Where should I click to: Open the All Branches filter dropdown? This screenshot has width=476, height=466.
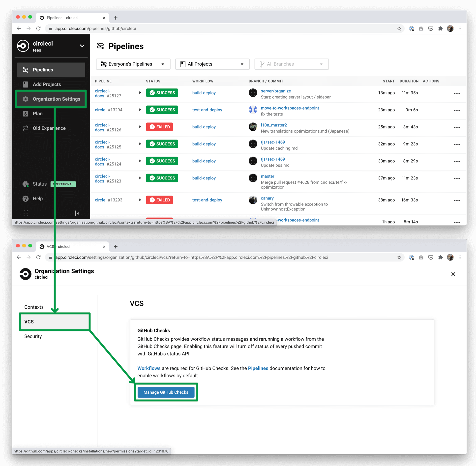[x=291, y=64]
